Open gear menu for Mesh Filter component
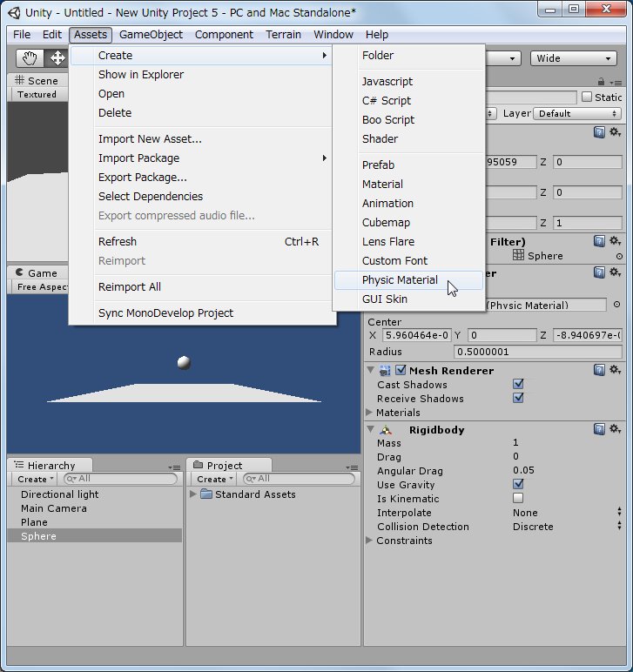 pyautogui.click(x=615, y=241)
